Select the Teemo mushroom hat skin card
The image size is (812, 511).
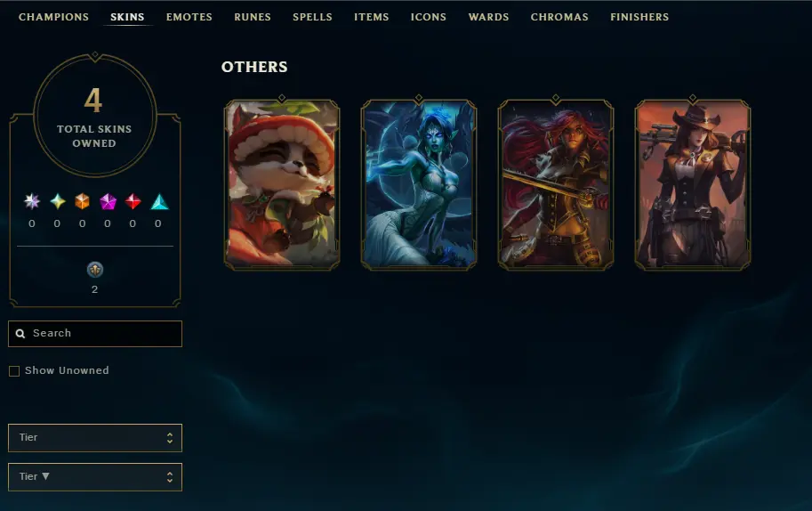282,183
